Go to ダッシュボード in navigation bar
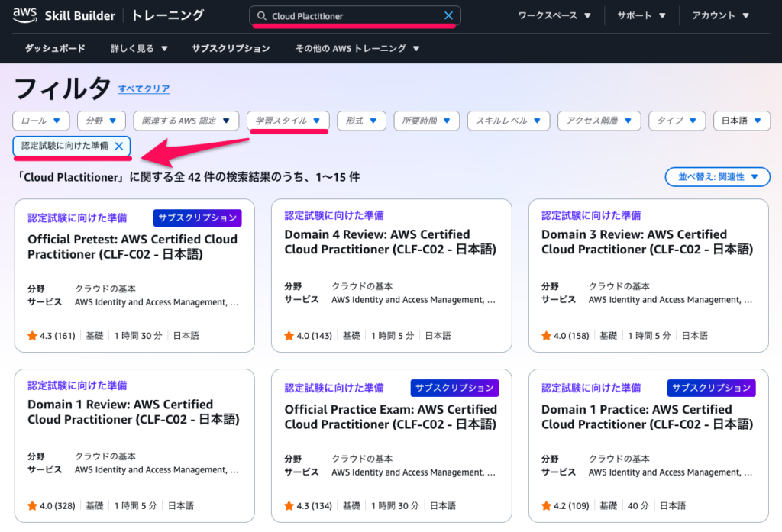This screenshot has height=532, width=782. point(55,48)
